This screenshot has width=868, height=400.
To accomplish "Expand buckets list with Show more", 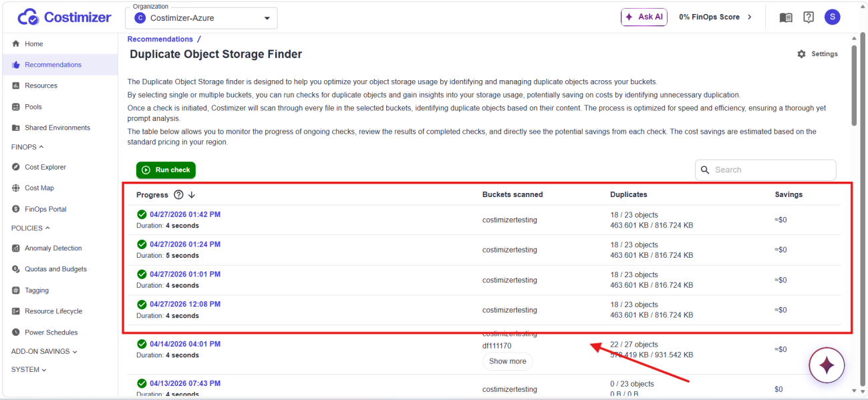I will pos(508,361).
